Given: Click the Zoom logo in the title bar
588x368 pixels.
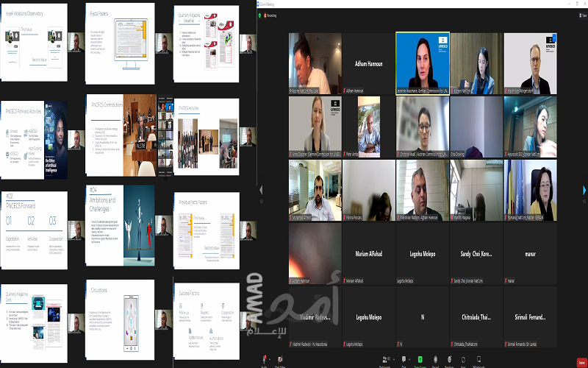Looking at the screenshot, I should click(x=259, y=4).
